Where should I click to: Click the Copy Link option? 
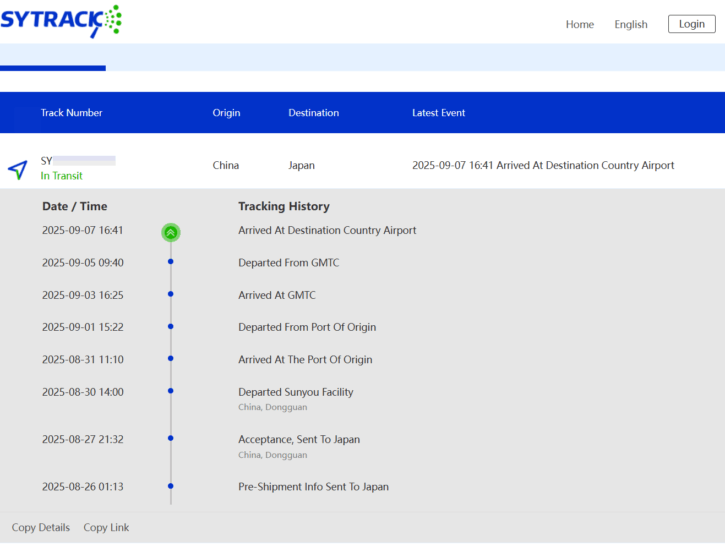click(x=106, y=527)
